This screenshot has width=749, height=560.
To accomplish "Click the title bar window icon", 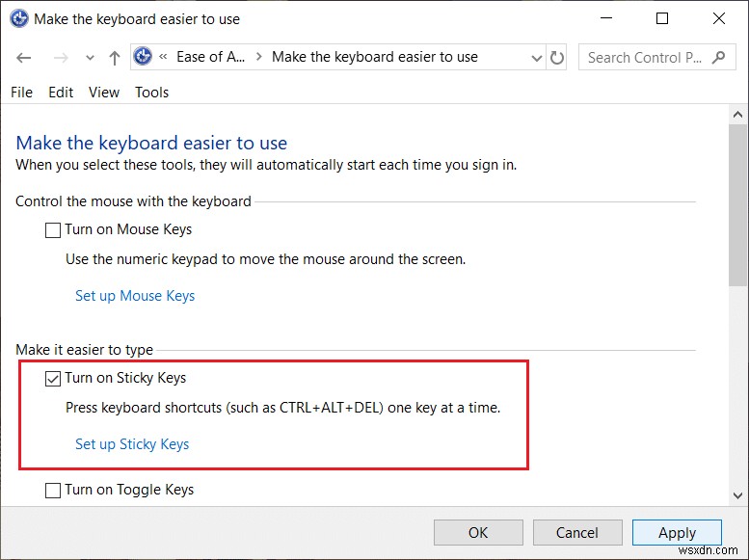I will 18,18.
